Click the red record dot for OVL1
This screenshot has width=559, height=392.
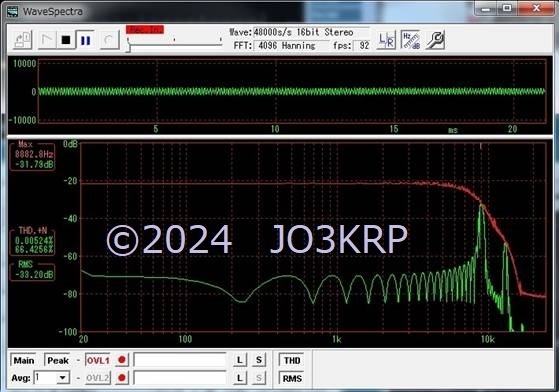[x=122, y=360]
